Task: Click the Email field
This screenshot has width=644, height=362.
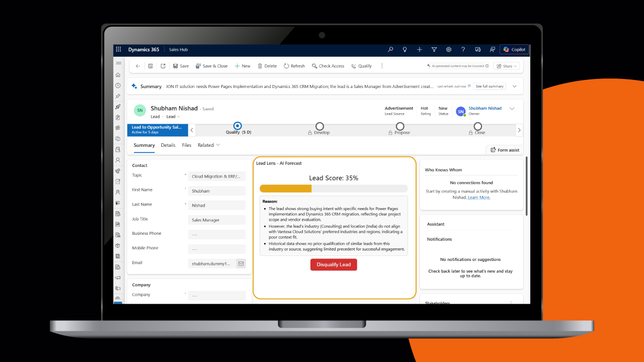Action: coord(212,263)
